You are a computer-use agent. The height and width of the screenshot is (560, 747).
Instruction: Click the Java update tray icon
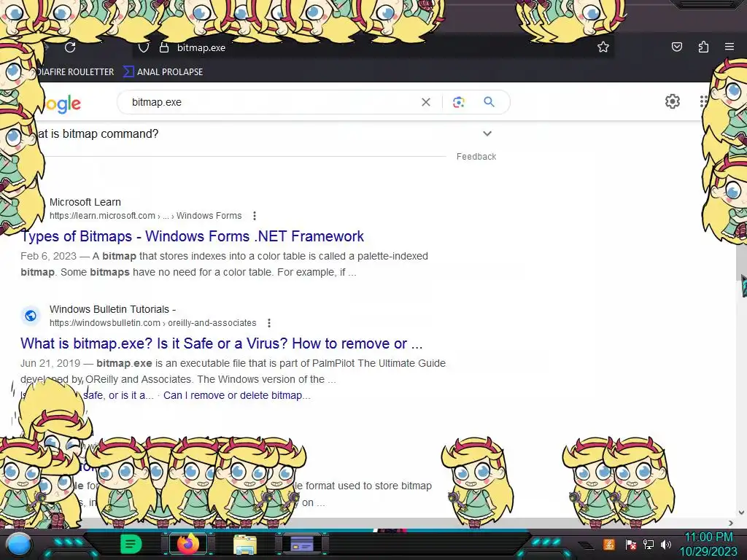[x=609, y=544]
